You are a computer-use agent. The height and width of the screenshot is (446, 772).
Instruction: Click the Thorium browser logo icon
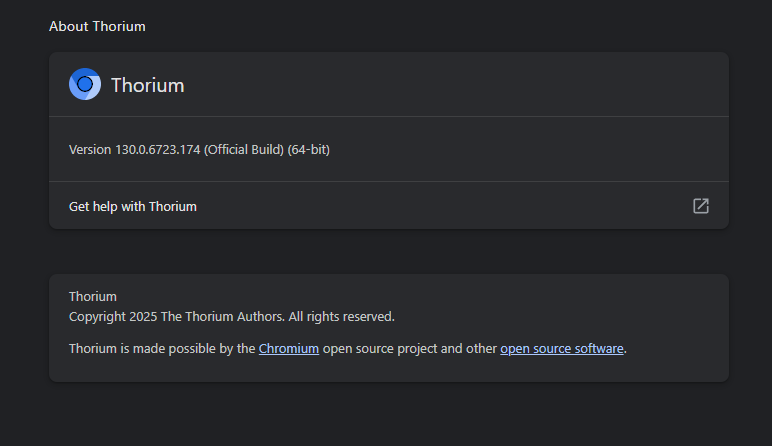(85, 85)
